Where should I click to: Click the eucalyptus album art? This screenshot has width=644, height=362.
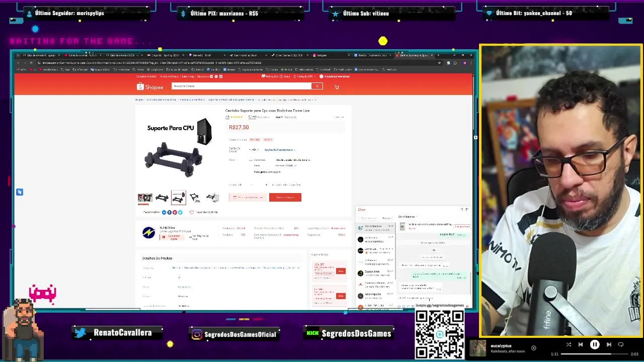pyautogui.click(x=478, y=348)
